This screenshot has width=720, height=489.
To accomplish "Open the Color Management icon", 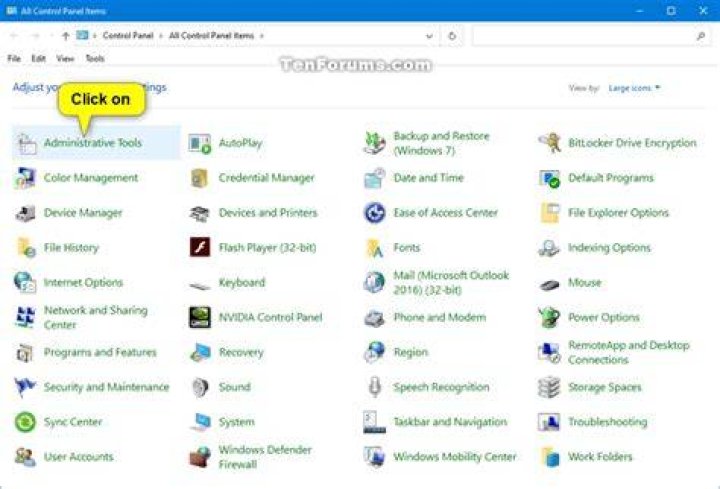I will (x=25, y=178).
